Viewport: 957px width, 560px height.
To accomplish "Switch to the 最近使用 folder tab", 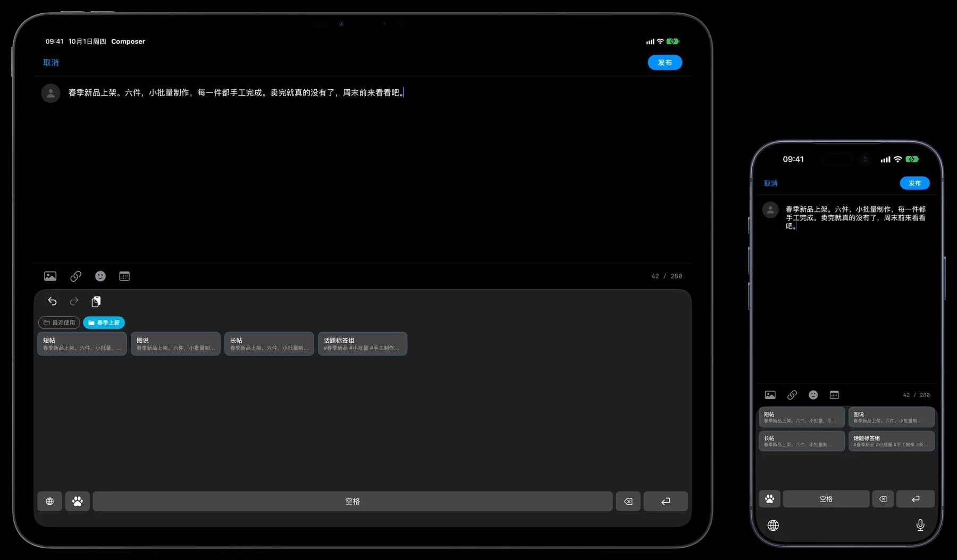I will click(59, 323).
